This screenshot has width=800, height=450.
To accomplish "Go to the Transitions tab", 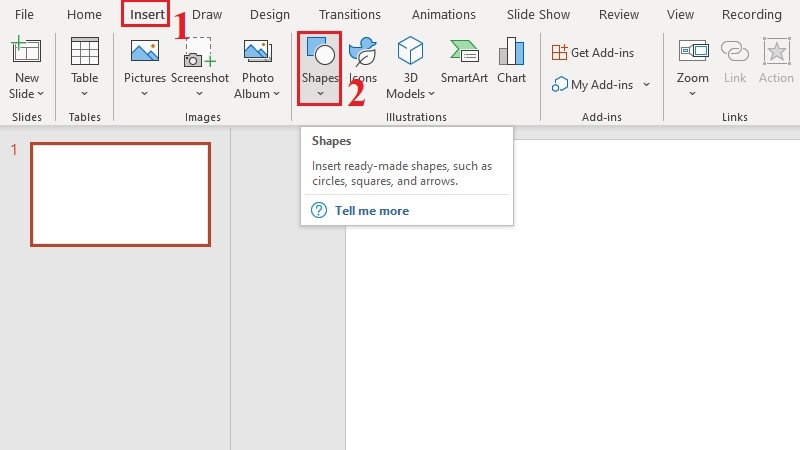I will (349, 14).
